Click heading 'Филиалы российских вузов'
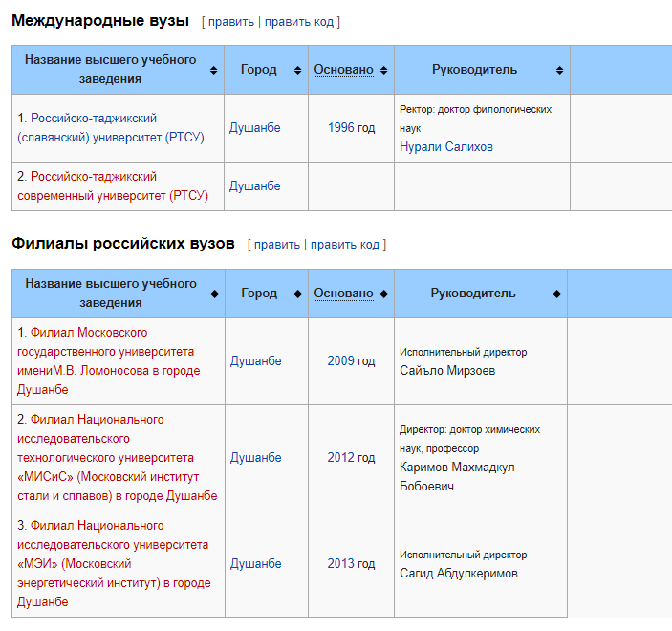This screenshot has height=631, width=672. coord(123,244)
